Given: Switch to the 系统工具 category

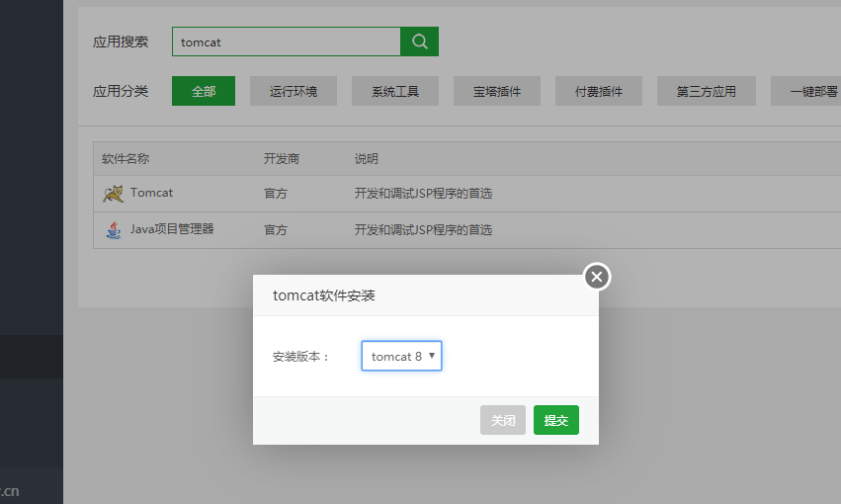Looking at the screenshot, I should pos(395,91).
